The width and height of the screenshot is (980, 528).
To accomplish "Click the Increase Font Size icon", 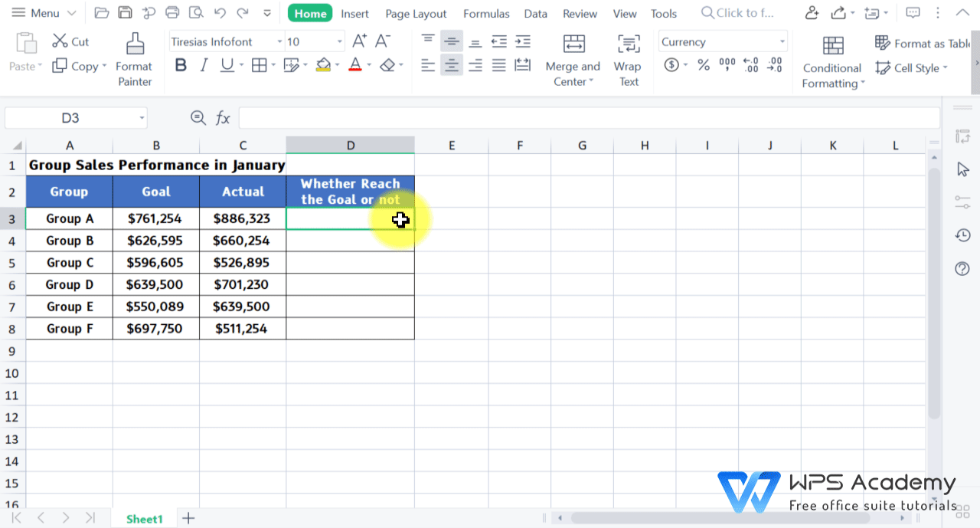I will pyautogui.click(x=358, y=41).
